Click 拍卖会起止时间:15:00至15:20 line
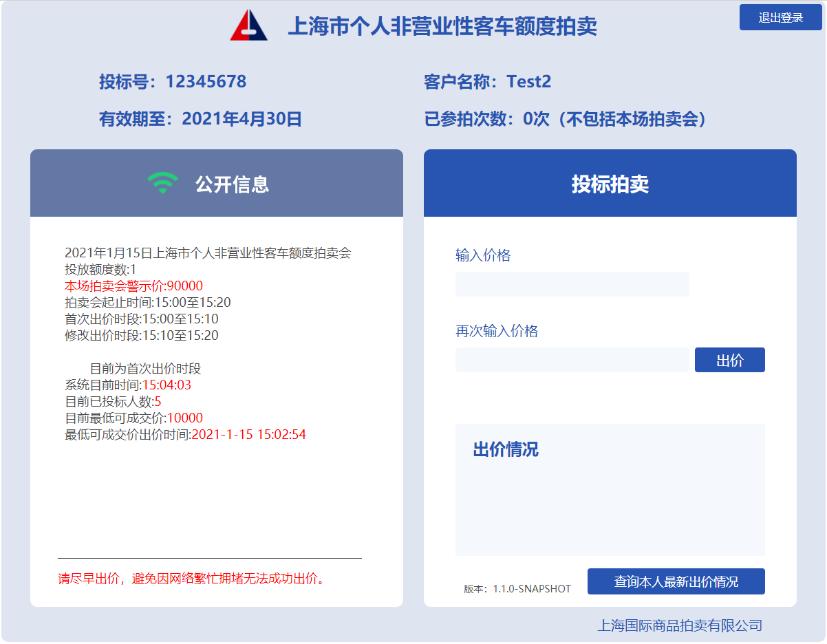Viewport: 827px width, 644px height. point(148,303)
